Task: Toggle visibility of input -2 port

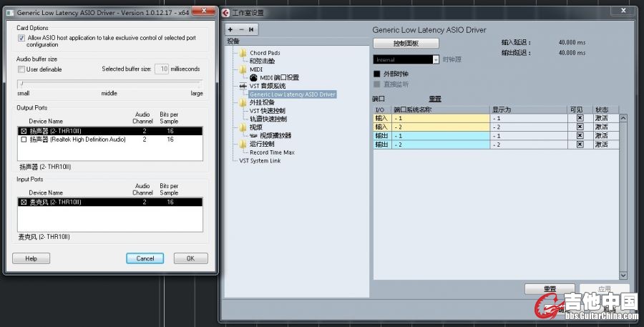Action: point(580,127)
